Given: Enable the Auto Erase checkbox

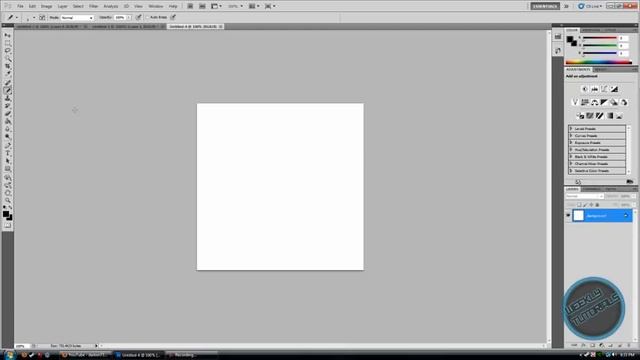Looking at the screenshot, I should (x=148, y=18).
